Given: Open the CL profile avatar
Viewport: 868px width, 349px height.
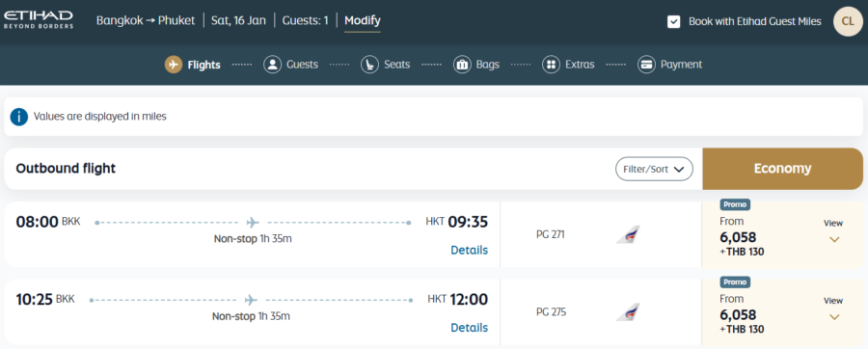Looking at the screenshot, I should [x=848, y=21].
